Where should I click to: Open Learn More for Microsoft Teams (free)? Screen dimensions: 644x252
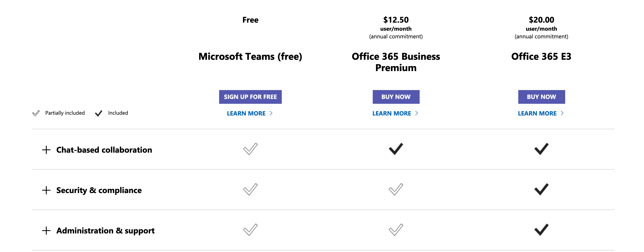246,113
